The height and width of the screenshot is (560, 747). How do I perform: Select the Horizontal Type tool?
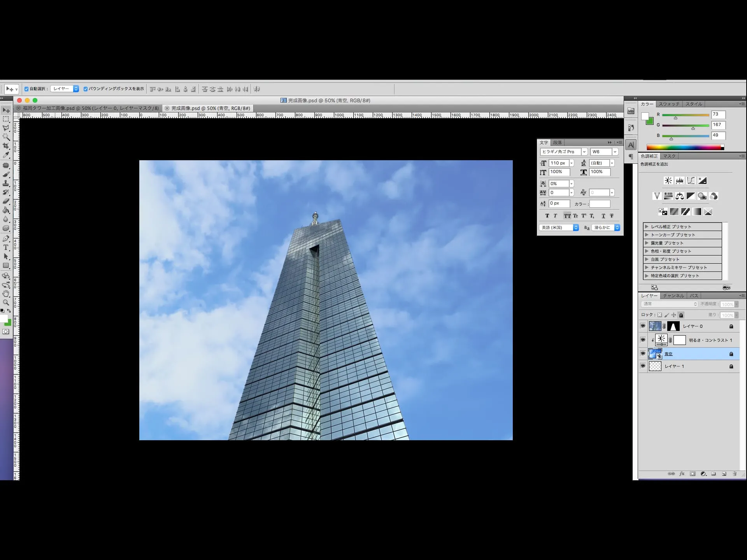(6, 247)
